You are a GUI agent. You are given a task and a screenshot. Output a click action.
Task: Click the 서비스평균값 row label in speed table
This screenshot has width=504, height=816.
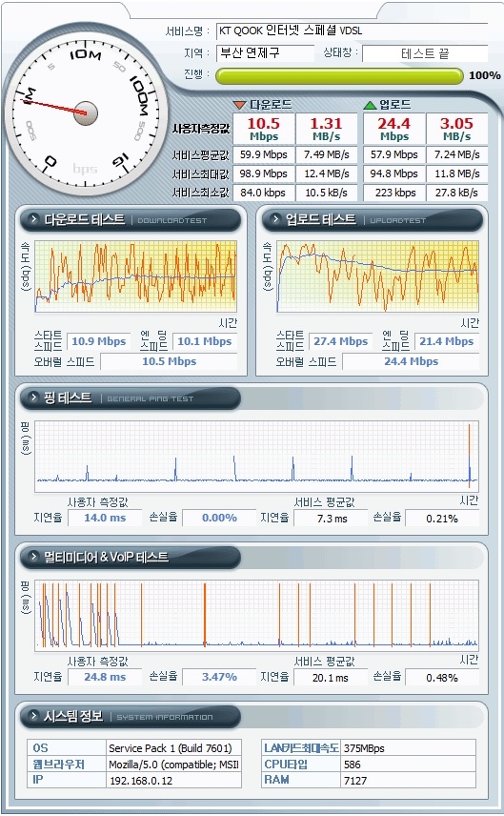pos(201,155)
